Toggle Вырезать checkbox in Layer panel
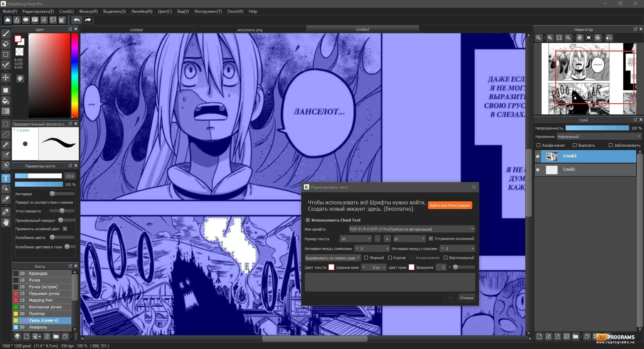 coord(575,145)
